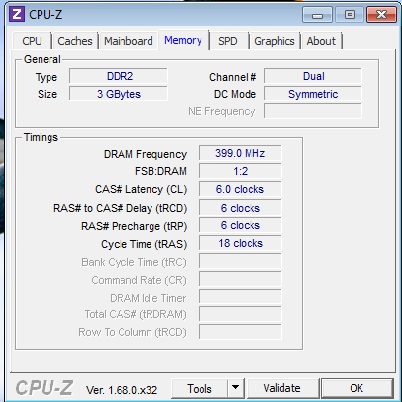Click the maximize window button

[349, 15]
